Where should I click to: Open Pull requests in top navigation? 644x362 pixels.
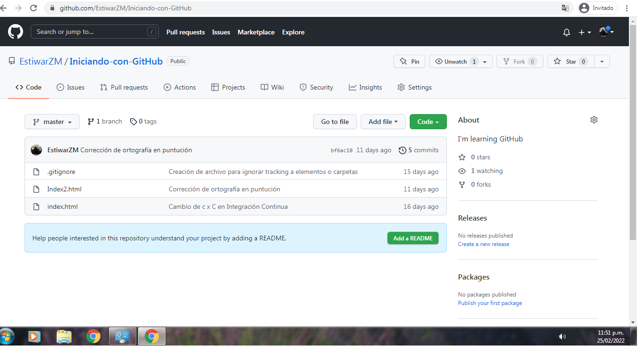click(x=186, y=32)
